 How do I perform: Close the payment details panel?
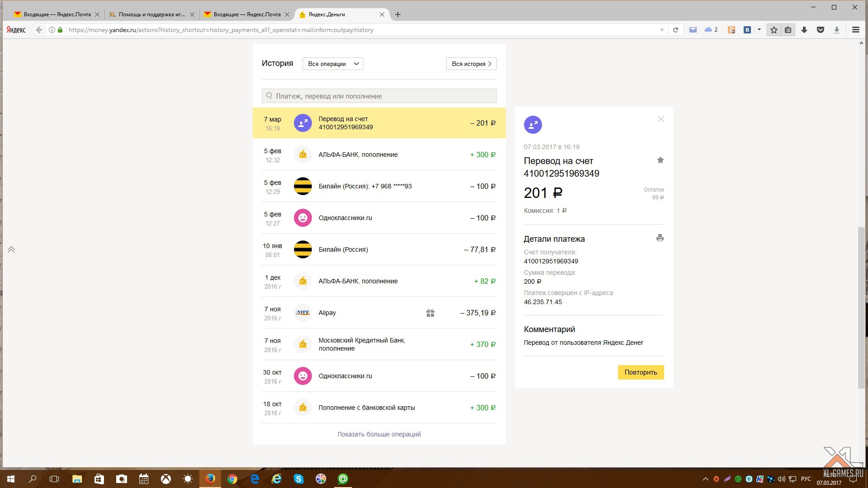[x=660, y=119]
